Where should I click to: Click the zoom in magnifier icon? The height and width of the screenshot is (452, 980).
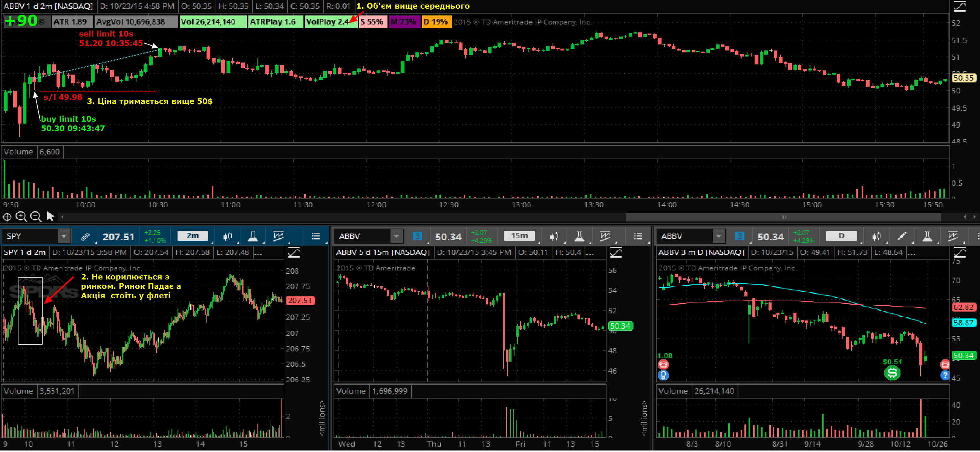tap(21, 217)
